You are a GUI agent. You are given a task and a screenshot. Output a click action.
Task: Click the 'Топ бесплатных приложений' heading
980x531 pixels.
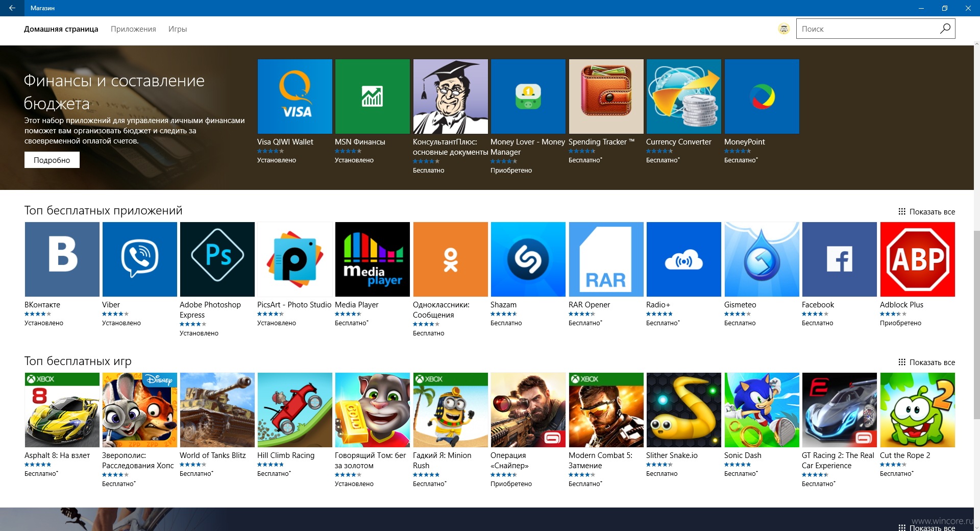(x=103, y=210)
